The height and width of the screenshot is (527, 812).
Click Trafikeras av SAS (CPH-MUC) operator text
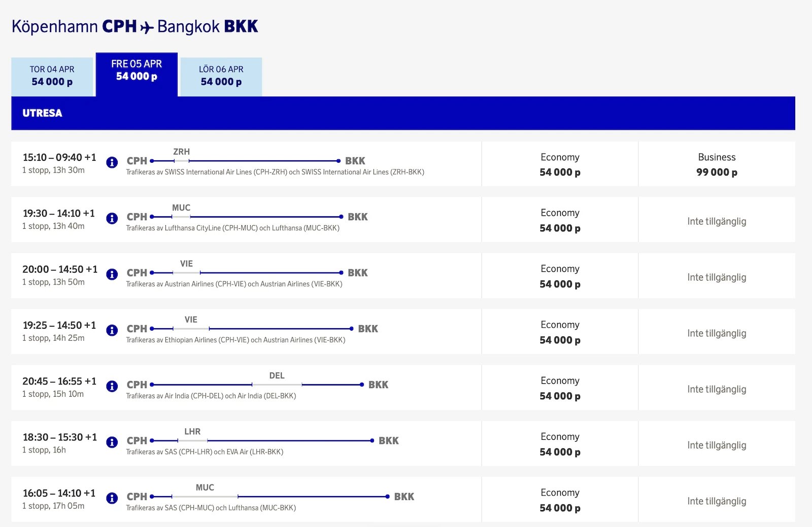click(x=211, y=508)
